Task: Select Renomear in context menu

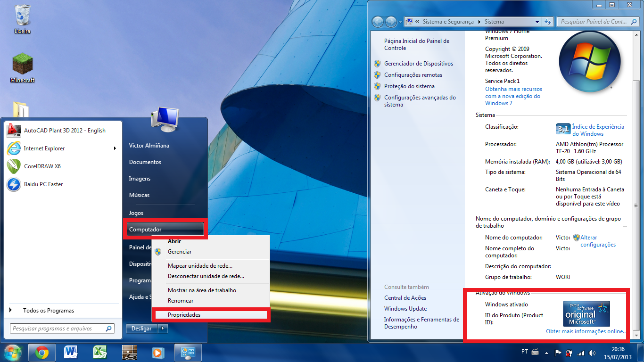Action: click(x=210, y=301)
